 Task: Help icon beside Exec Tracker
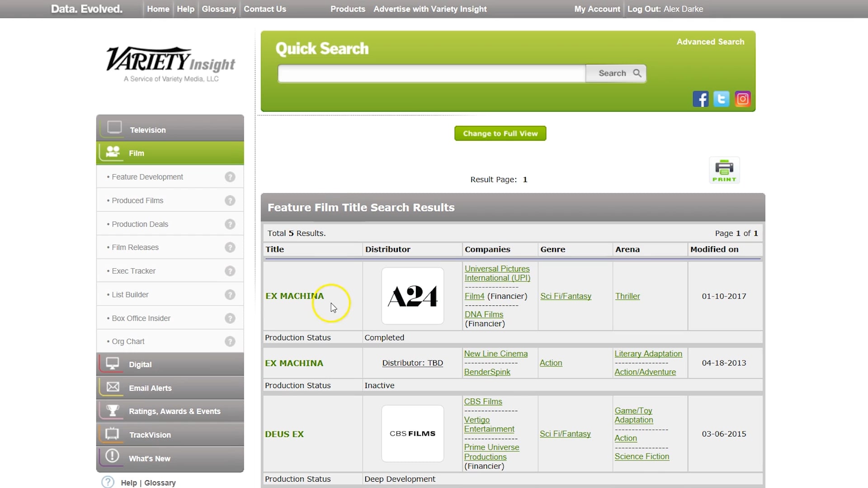click(230, 271)
